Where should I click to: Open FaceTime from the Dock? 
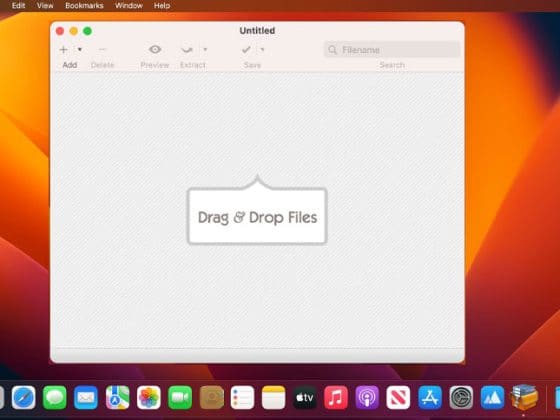180,398
